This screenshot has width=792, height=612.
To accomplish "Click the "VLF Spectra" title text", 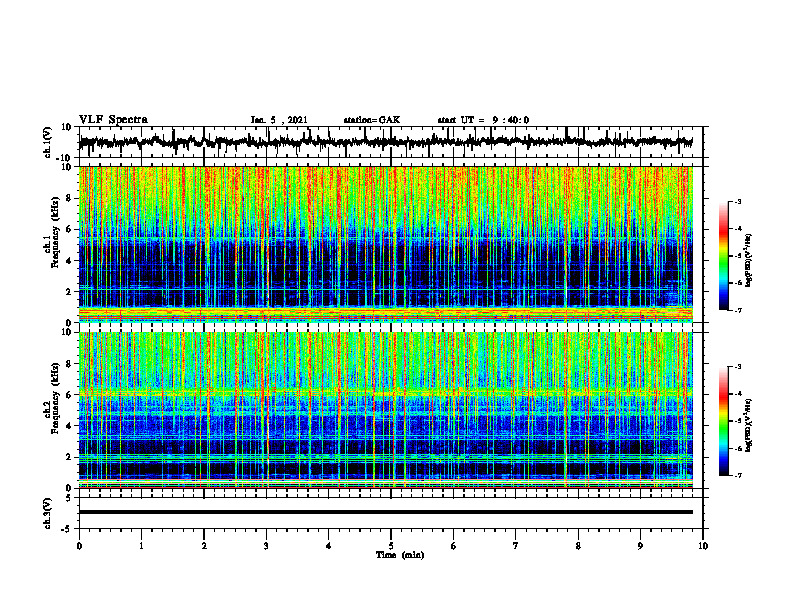I will pyautogui.click(x=113, y=120).
